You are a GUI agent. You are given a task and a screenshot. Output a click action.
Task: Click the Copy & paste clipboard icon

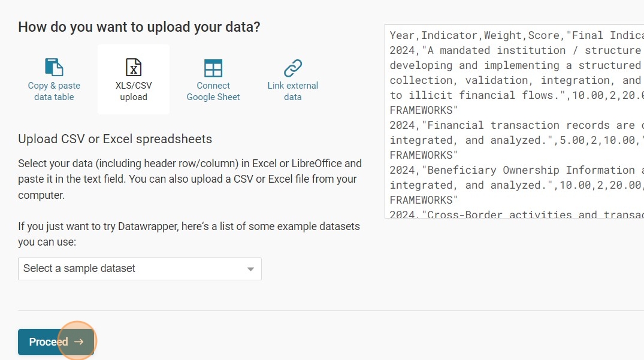54,66
